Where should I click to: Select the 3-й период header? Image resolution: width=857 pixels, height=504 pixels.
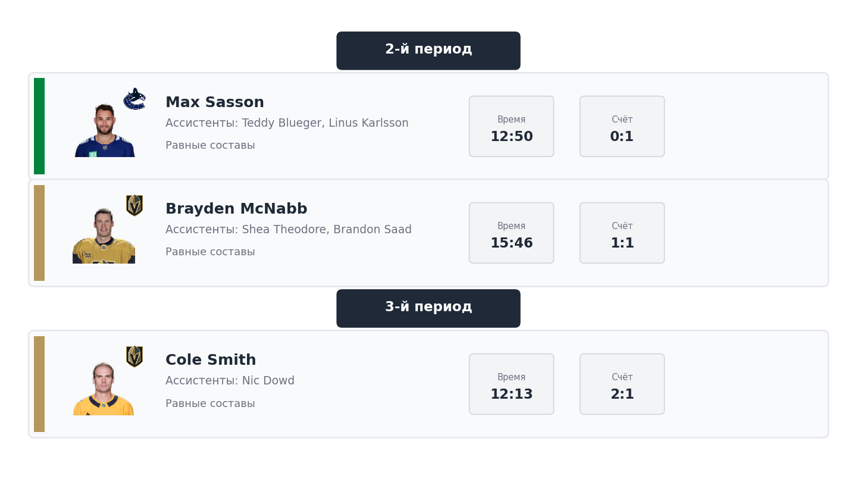[428, 308]
